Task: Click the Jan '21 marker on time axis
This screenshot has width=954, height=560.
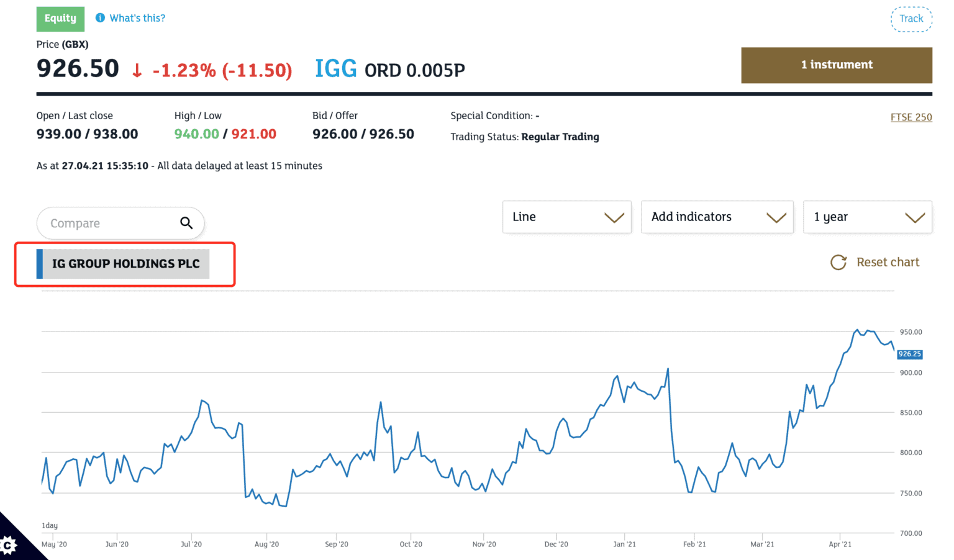Action: [624, 544]
